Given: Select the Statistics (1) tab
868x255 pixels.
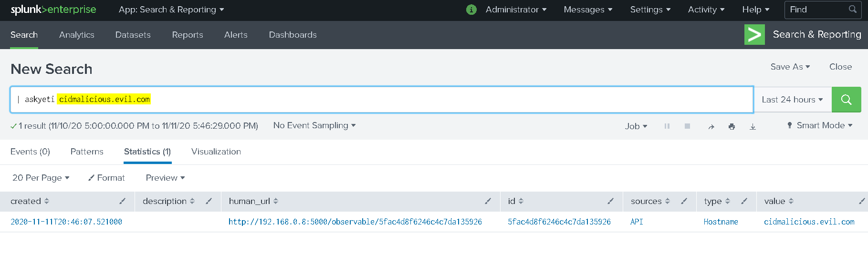Looking at the screenshot, I should pos(147,152).
